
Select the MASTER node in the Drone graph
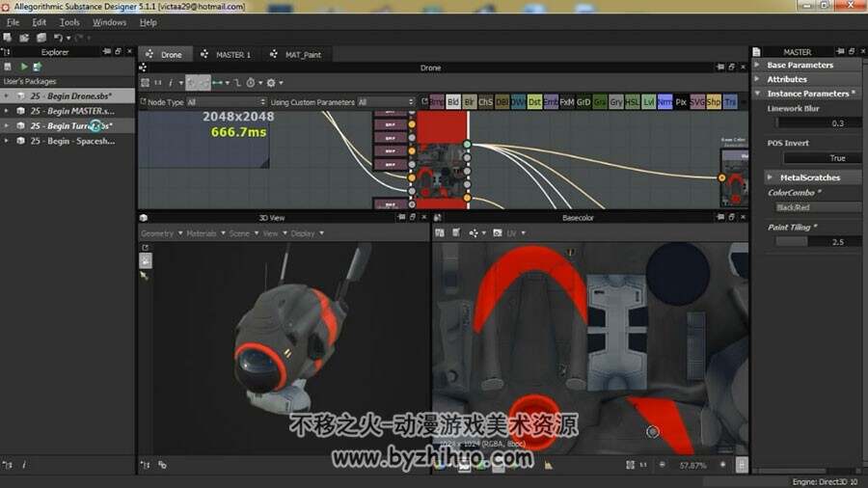(x=441, y=160)
